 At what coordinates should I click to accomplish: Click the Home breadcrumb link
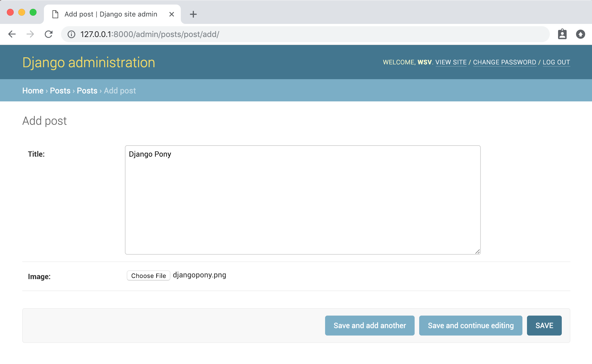coord(32,90)
